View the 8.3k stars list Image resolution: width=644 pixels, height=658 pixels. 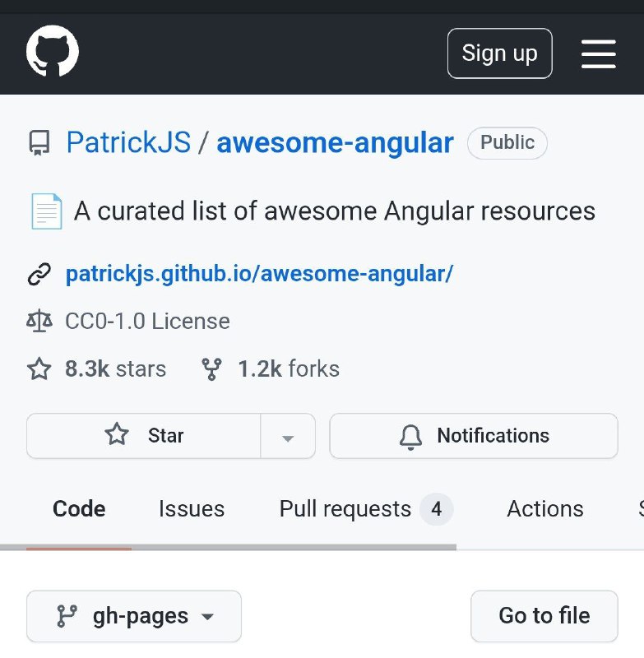(116, 368)
